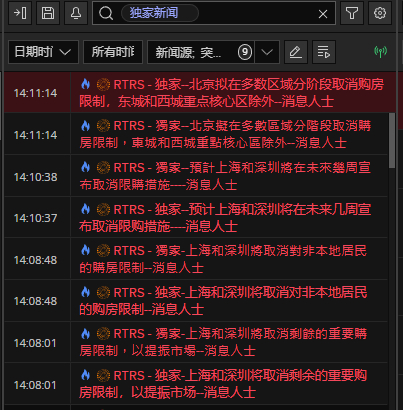Click the save search floppy icon

(48, 13)
